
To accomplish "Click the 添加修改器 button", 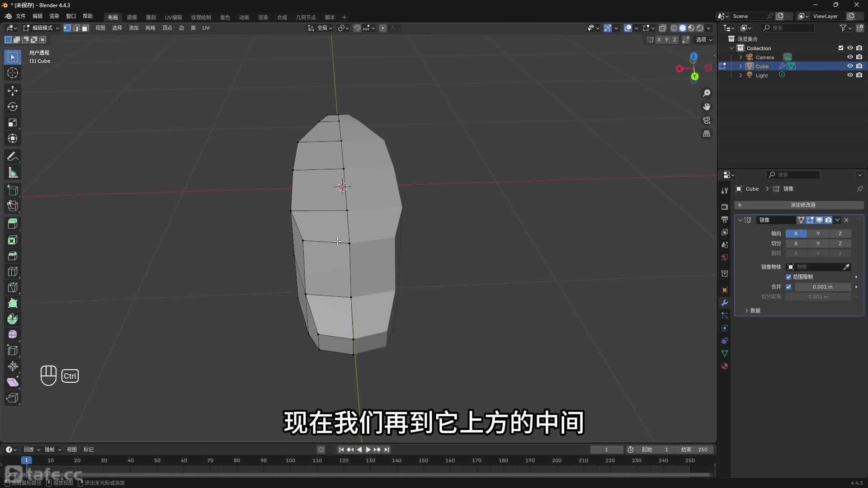I will click(799, 205).
